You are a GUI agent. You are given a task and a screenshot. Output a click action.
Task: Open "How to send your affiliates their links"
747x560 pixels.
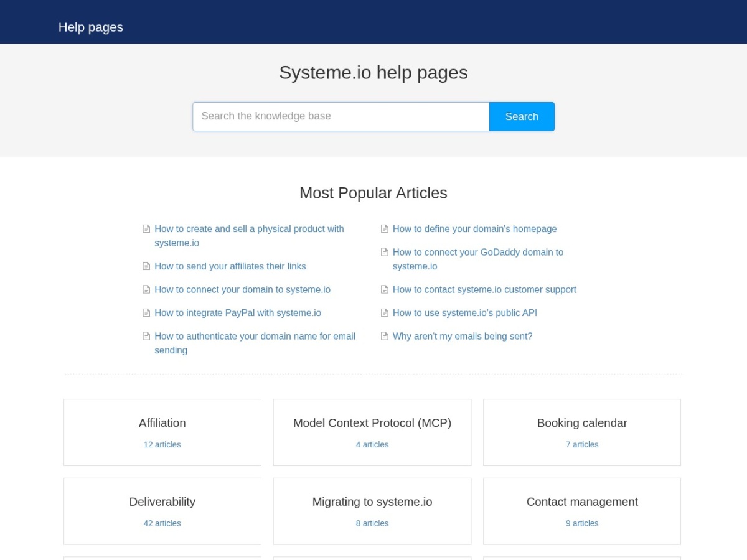pos(230,266)
